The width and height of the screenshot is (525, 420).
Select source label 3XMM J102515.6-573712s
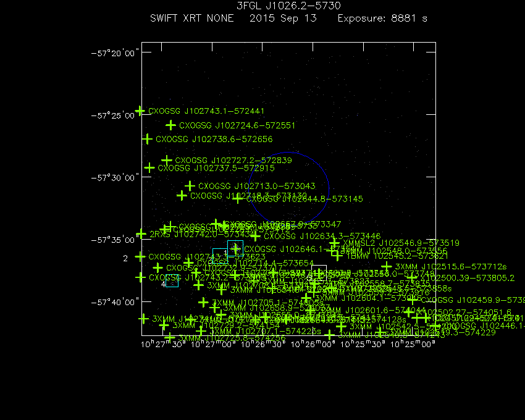pyautogui.click(x=451, y=267)
